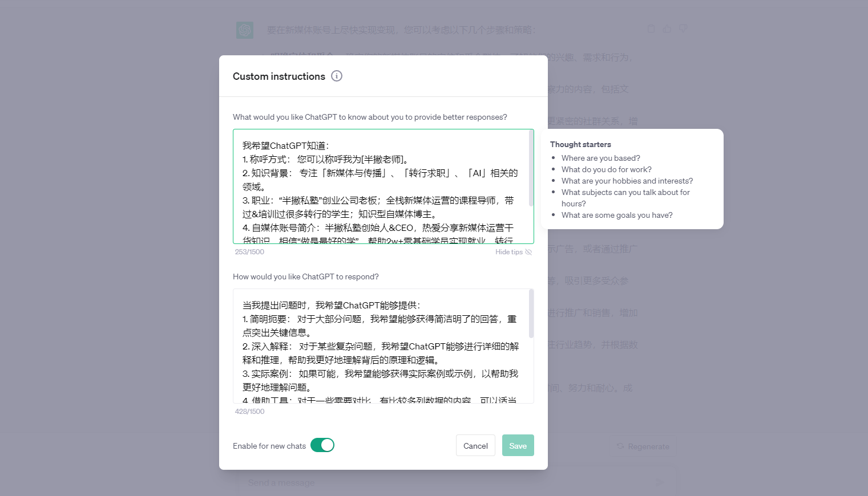This screenshot has width=868, height=496.
Task: Copy the background chat response with clipboard icon
Action: (x=651, y=29)
